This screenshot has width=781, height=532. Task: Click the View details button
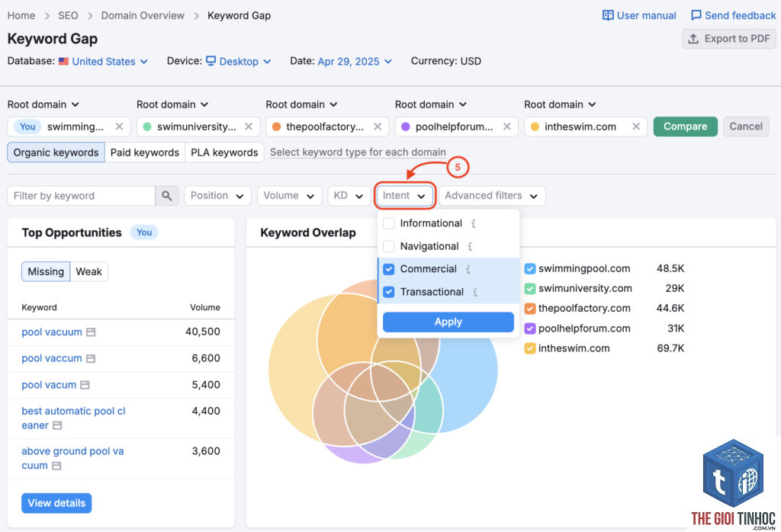click(x=56, y=503)
